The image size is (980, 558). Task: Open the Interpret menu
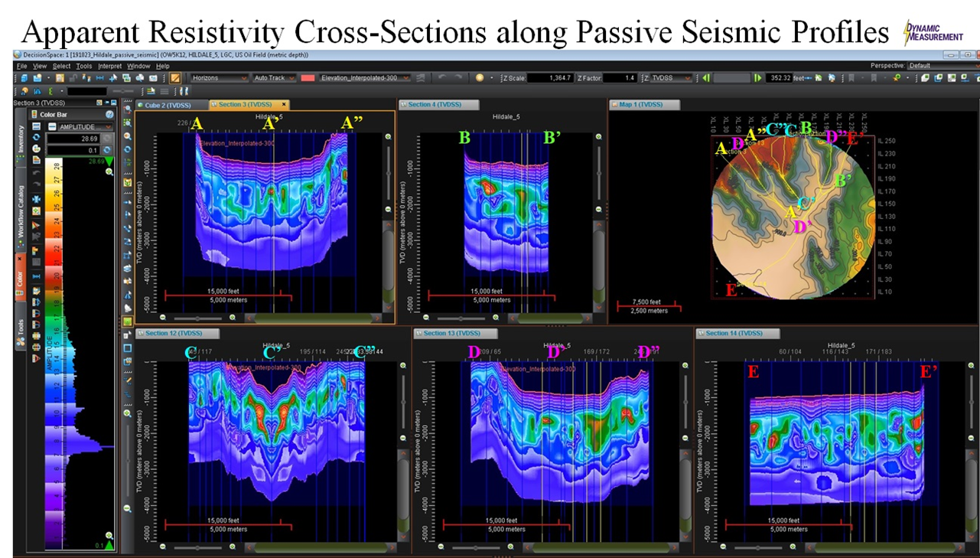click(109, 66)
